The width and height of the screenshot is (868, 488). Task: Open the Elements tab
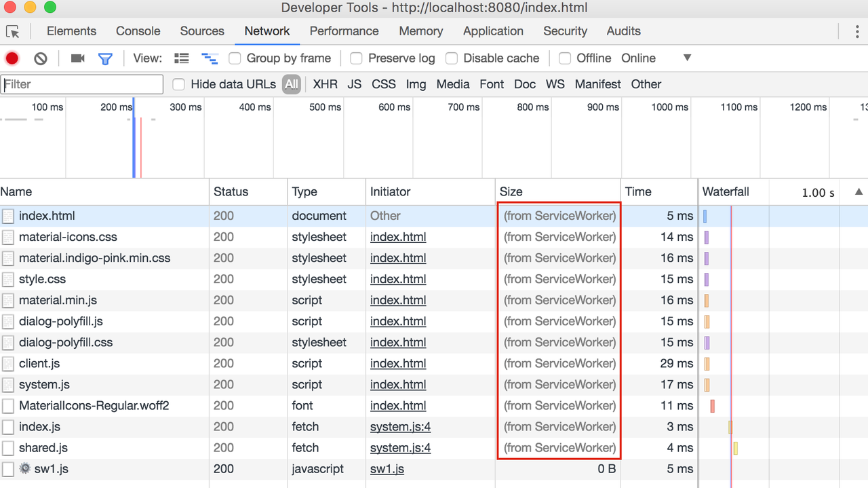coord(71,31)
